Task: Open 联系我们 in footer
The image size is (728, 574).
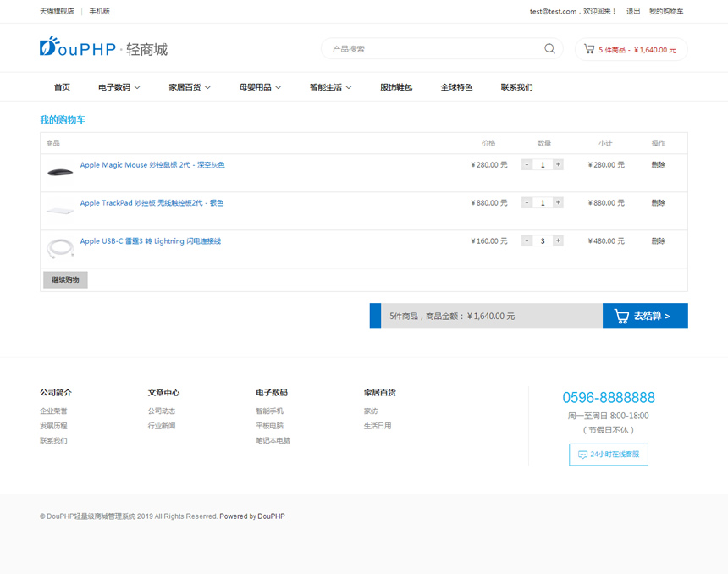Action: [x=53, y=441]
